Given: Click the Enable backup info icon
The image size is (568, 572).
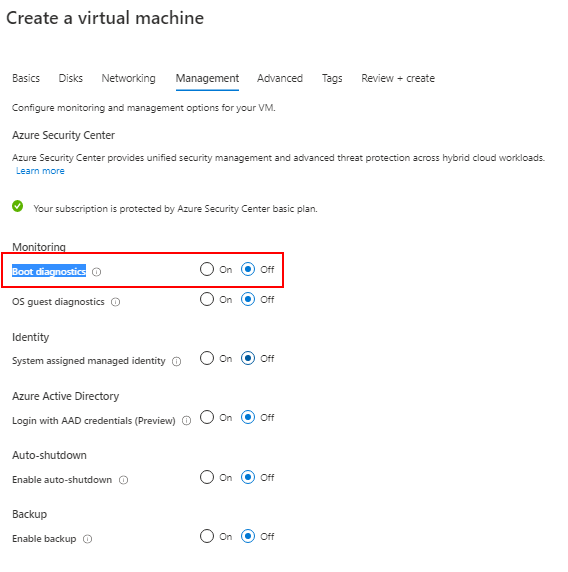Looking at the screenshot, I should coord(88,539).
